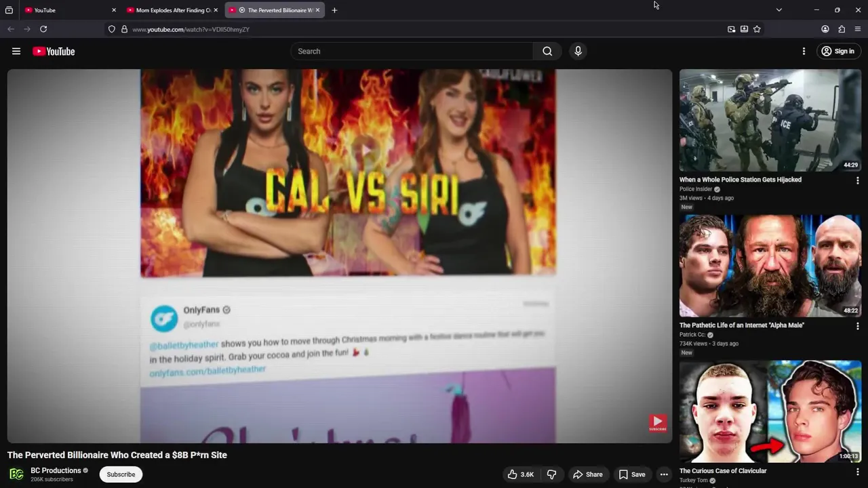Reload the page with refresh icon
Screen dimensions: 868x488
43,29
